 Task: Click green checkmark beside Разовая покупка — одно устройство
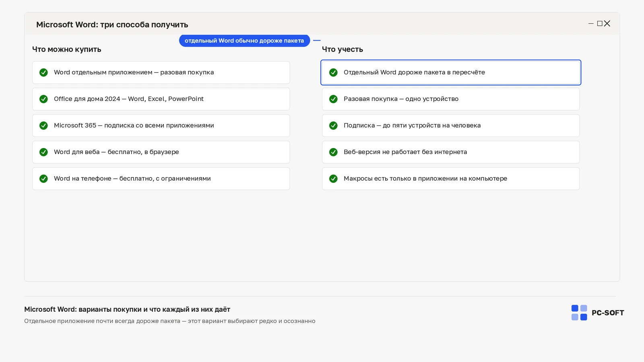(x=333, y=99)
